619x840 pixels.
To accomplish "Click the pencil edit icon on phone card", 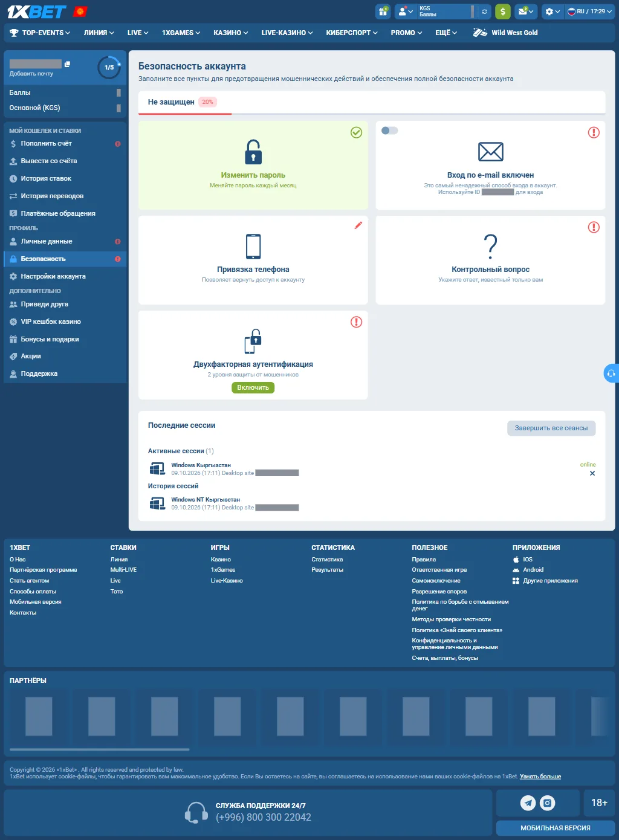I will (358, 225).
